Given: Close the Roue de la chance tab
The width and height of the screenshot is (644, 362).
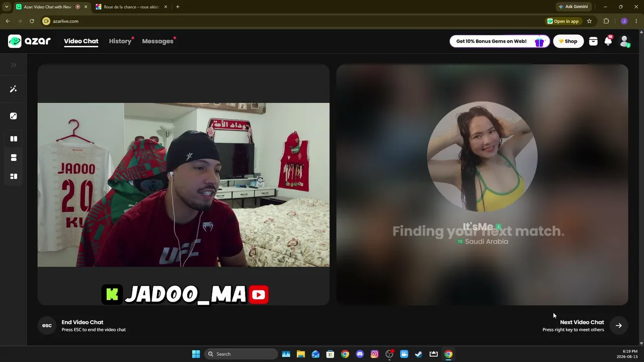Looking at the screenshot, I should pyautogui.click(x=166, y=7).
